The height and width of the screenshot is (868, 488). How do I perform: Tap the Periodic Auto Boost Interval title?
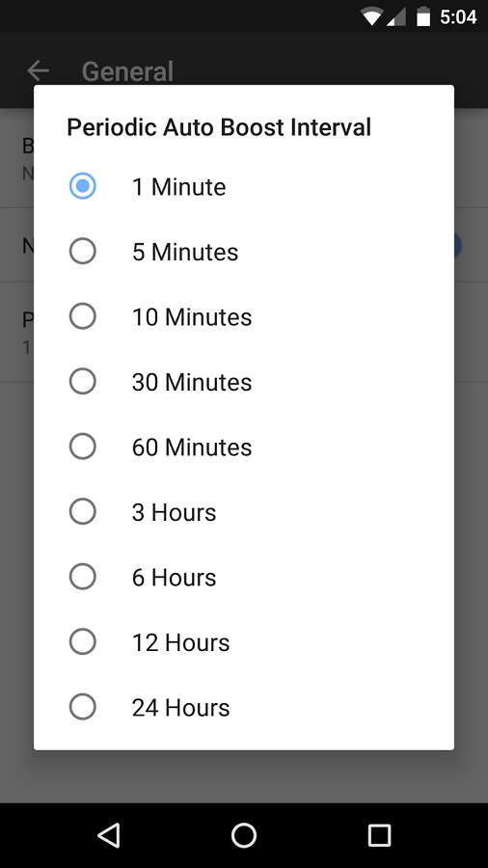pyautogui.click(x=219, y=127)
